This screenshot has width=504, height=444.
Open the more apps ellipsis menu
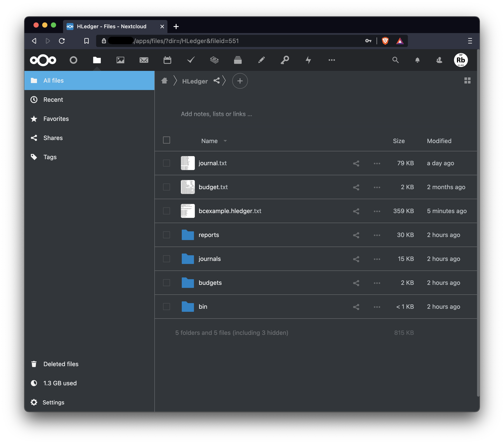(332, 60)
